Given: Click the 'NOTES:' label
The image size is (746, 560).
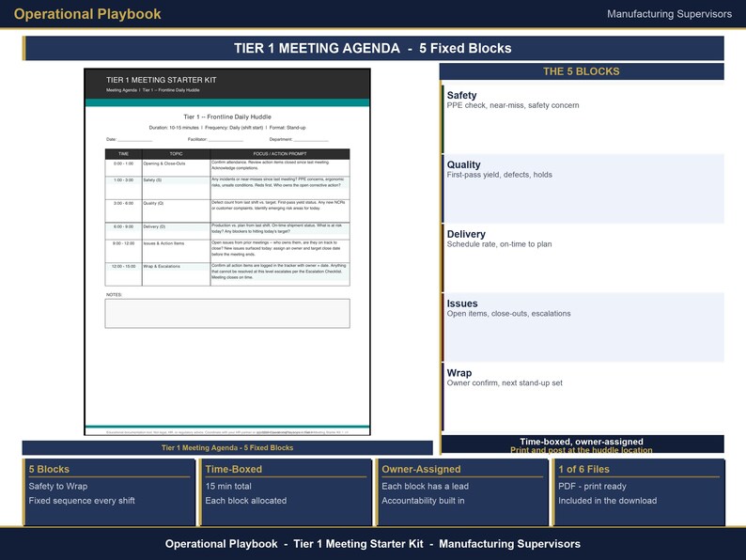Looking at the screenshot, I should tap(115, 294).
